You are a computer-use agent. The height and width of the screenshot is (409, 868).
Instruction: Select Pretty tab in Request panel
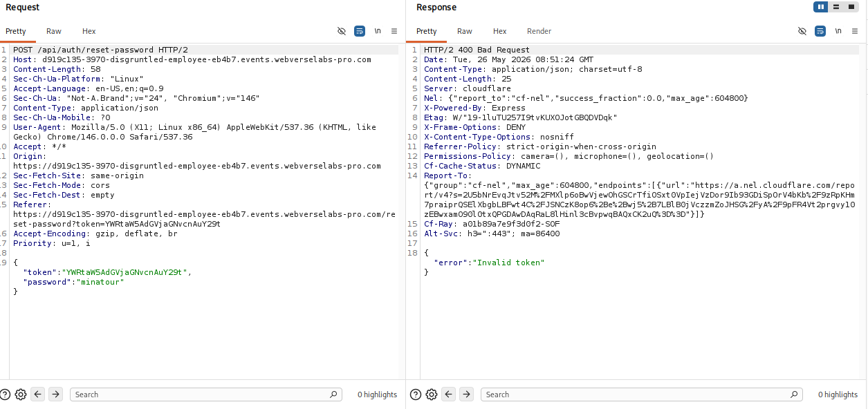pos(16,31)
